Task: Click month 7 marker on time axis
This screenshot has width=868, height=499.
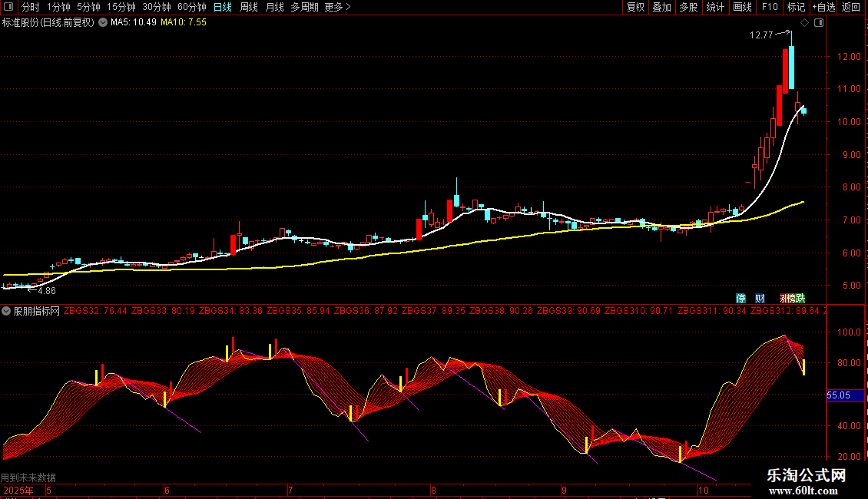Action: 290,490
